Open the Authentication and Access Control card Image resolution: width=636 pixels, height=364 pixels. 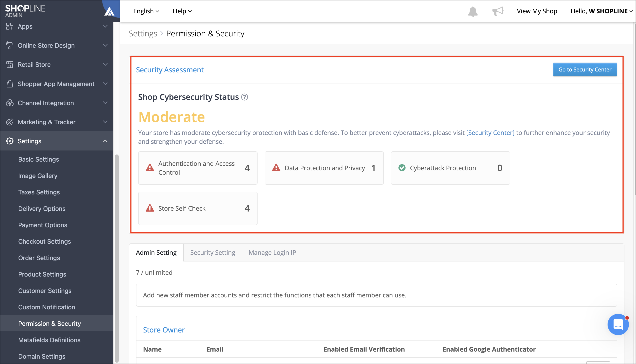pyautogui.click(x=198, y=168)
